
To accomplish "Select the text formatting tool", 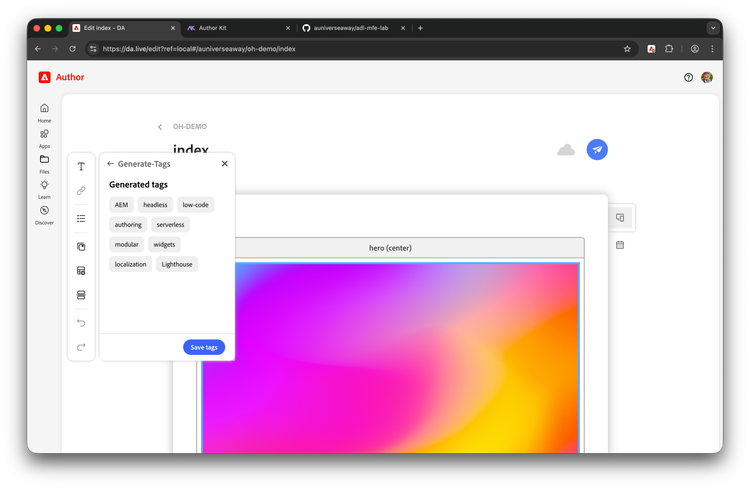I will [x=81, y=167].
